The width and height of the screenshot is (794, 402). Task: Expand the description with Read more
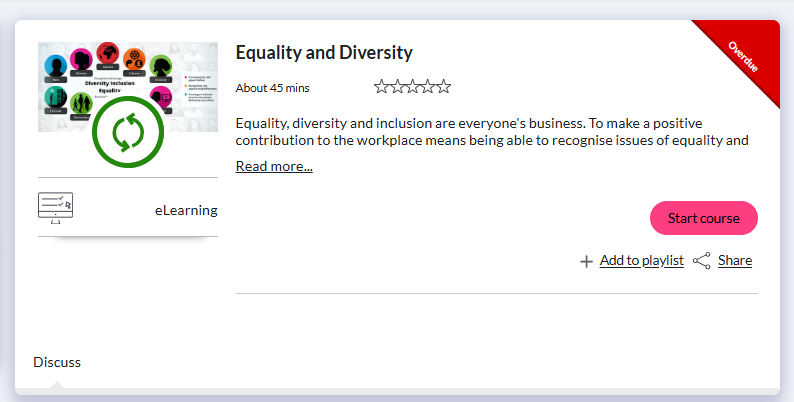[274, 166]
